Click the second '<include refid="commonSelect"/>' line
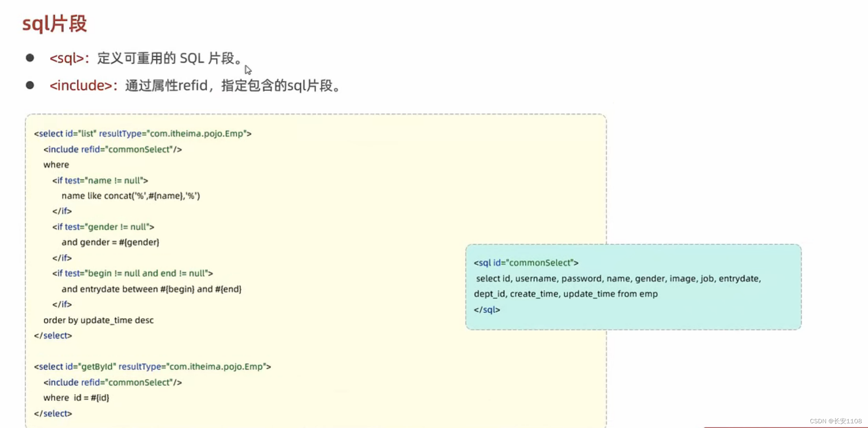 point(112,382)
